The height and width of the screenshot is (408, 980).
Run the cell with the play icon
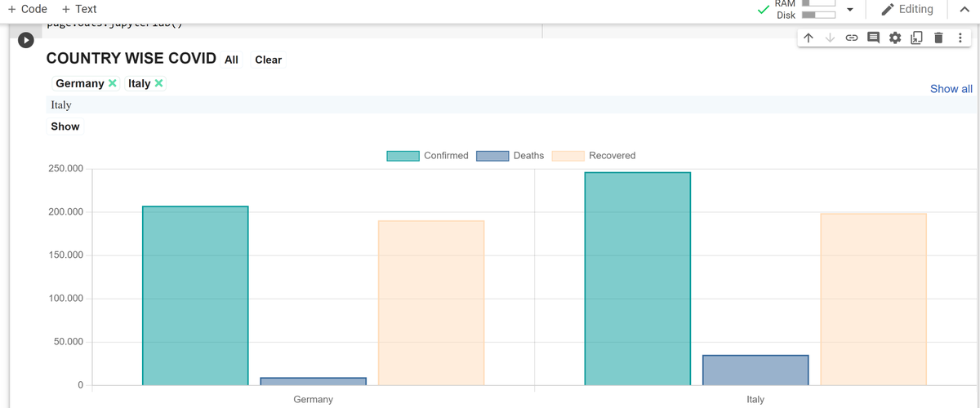[26, 39]
